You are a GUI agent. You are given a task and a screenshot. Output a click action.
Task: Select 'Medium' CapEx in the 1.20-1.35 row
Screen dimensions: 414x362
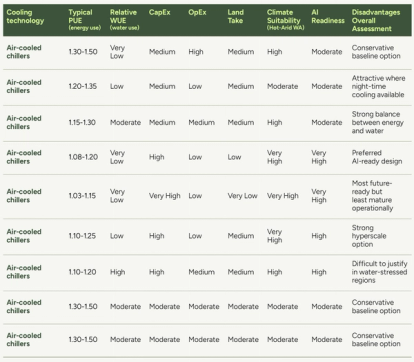162,86
